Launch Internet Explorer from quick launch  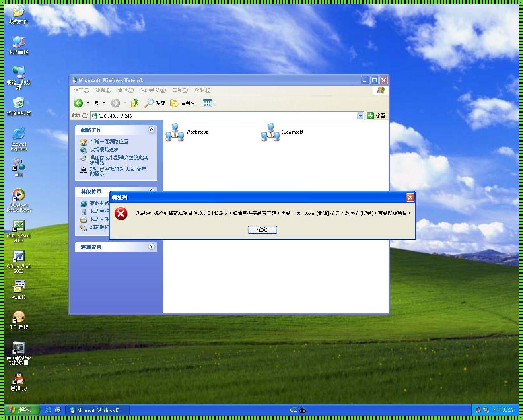coord(48,410)
